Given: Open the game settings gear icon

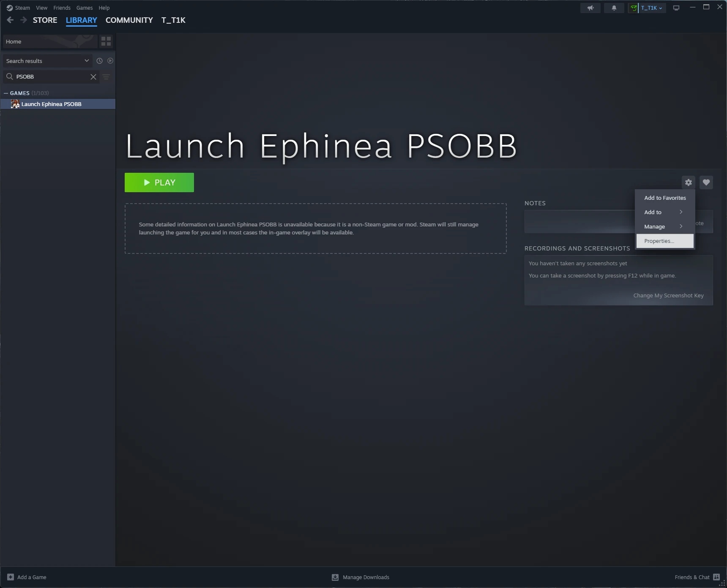Looking at the screenshot, I should tap(689, 182).
